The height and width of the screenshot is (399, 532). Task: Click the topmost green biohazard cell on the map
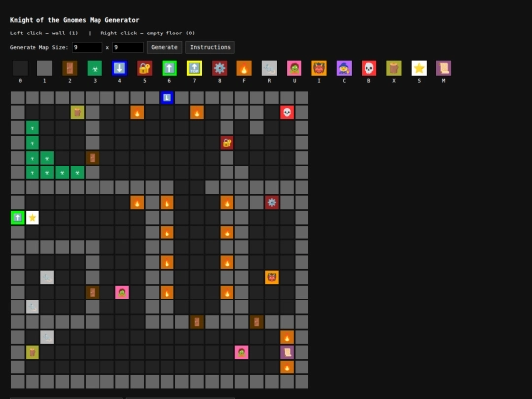tap(33, 127)
